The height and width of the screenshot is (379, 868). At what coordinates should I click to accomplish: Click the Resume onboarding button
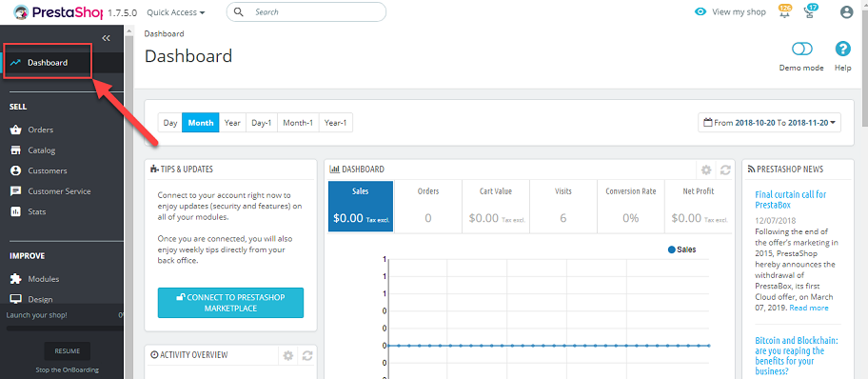click(x=67, y=350)
